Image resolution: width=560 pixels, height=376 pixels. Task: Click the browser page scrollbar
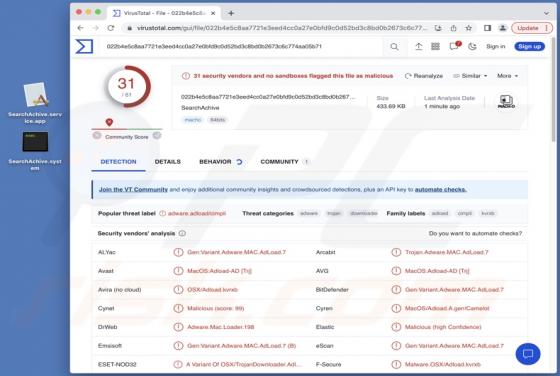pos(554,89)
